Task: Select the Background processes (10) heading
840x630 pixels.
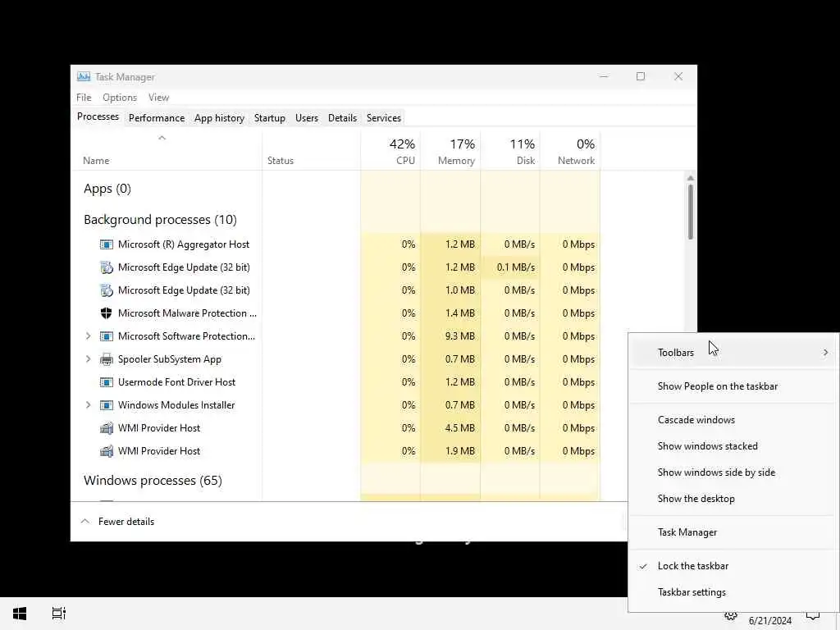Action: (160, 220)
